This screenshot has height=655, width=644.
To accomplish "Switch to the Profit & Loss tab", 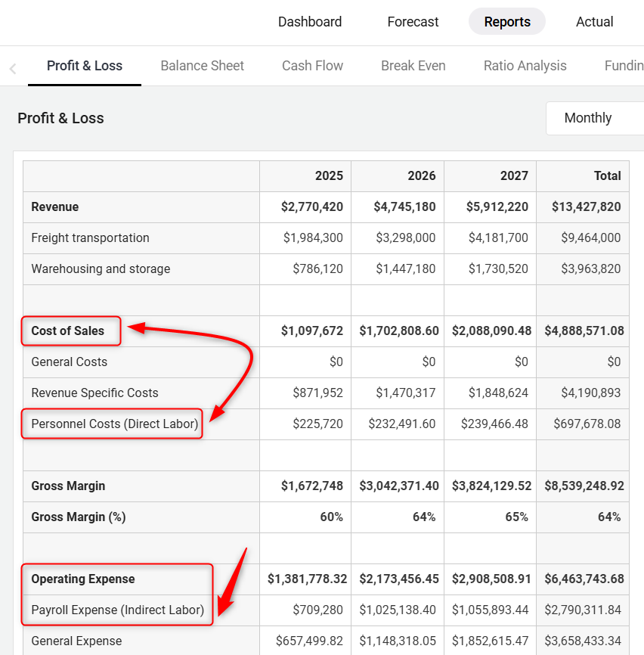I will (85, 66).
